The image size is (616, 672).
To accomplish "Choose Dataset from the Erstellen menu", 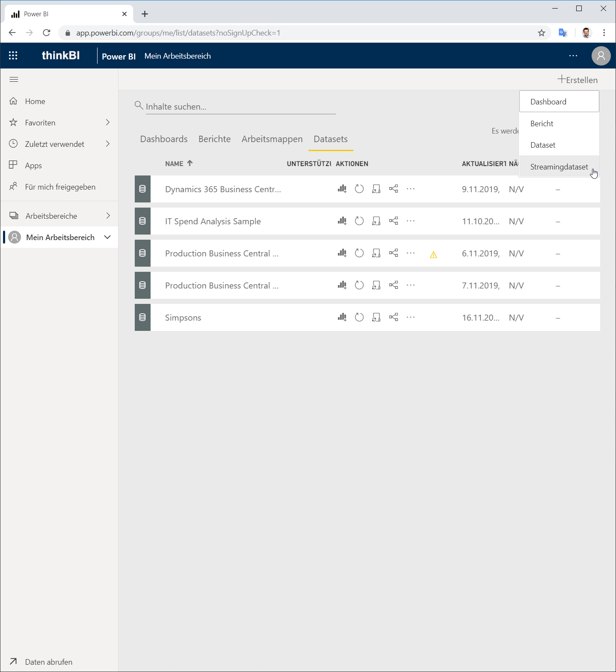I will 559,145.
